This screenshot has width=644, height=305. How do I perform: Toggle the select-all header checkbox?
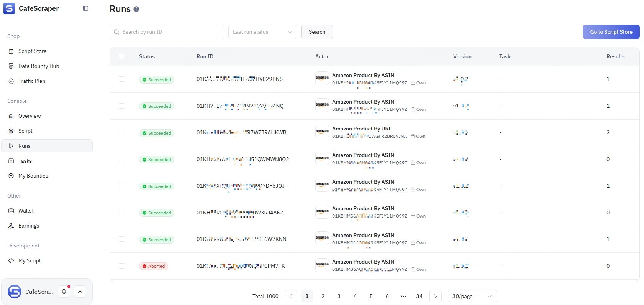(121, 56)
